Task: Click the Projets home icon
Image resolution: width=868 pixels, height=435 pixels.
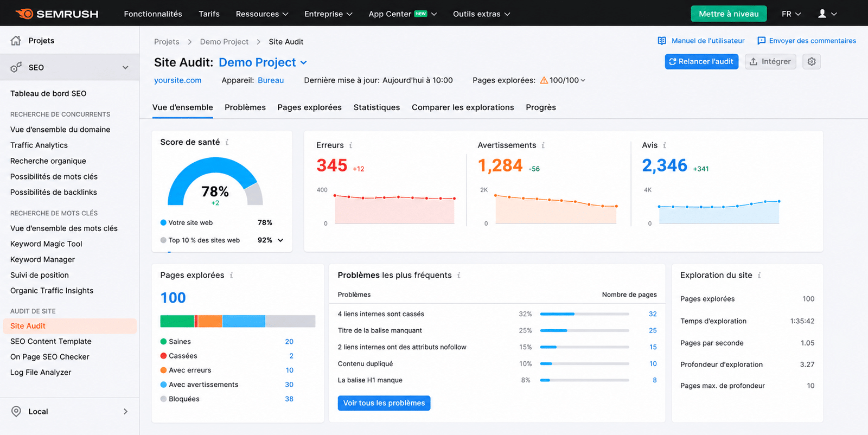Action: click(x=16, y=40)
